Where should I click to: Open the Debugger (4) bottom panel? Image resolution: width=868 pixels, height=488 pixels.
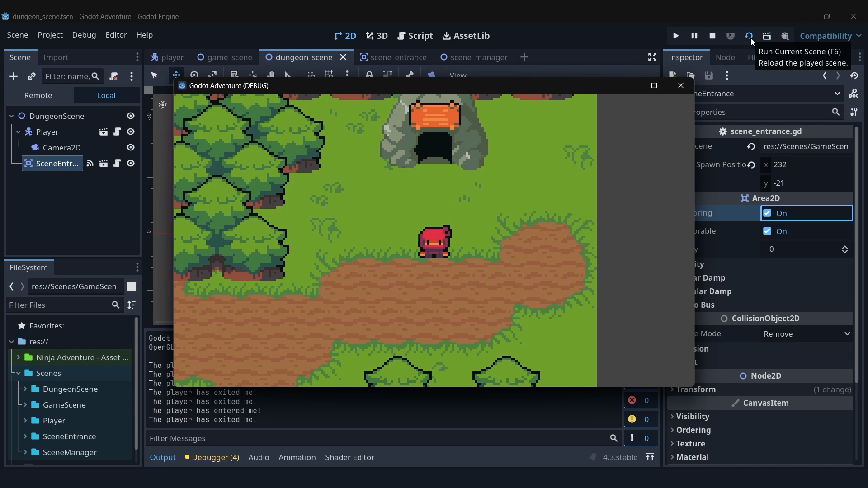point(212,457)
